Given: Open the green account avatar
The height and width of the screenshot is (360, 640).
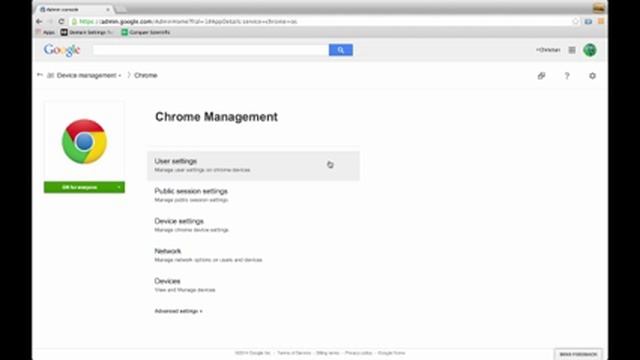Looking at the screenshot, I should point(590,50).
